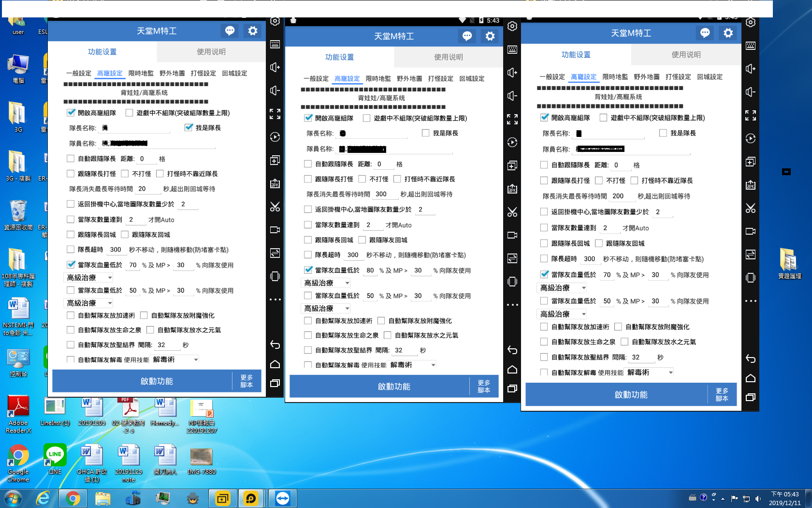Switch to the 使用说明 tab
812x508 pixels.
(x=211, y=52)
